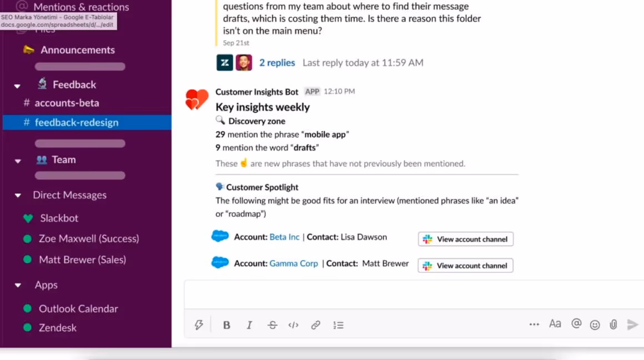The height and width of the screenshot is (360, 644).
Task: Mention someone using the @ icon
Action: [576, 324]
